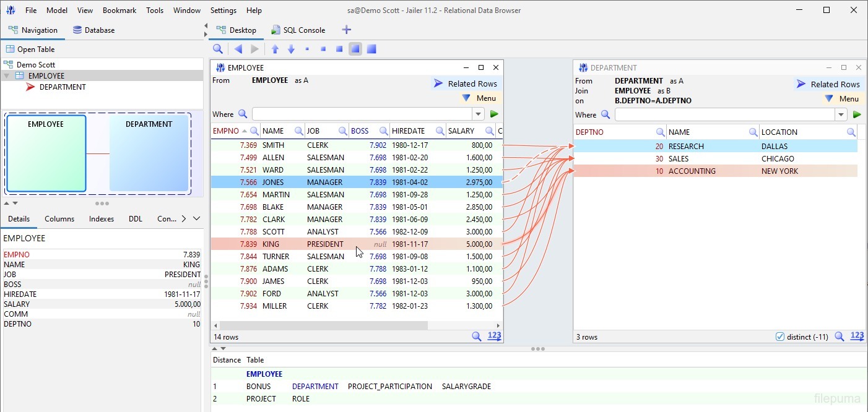Select the DEPARTMENT item in navigation tree
This screenshot has height=412, width=868.
click(63, 87)
